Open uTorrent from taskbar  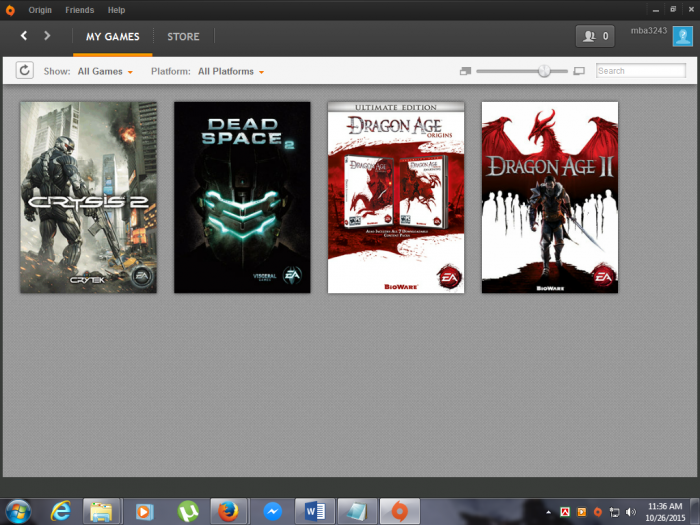coord(188,512)
